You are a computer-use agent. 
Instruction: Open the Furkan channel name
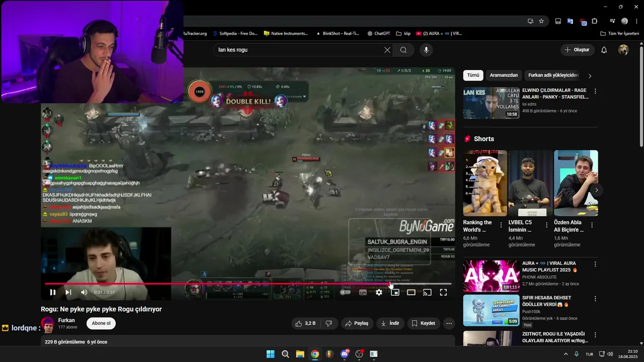(66, 320)
